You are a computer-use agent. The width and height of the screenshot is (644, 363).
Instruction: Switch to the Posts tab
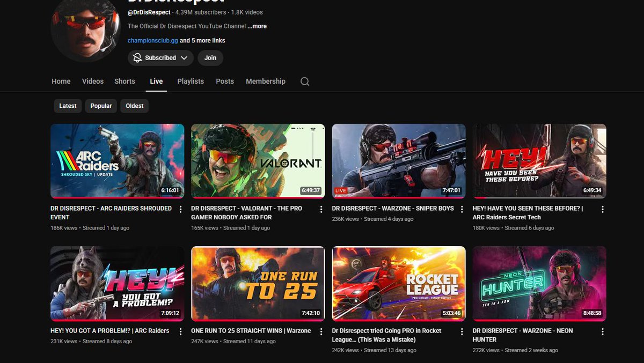tap(225, 82)
